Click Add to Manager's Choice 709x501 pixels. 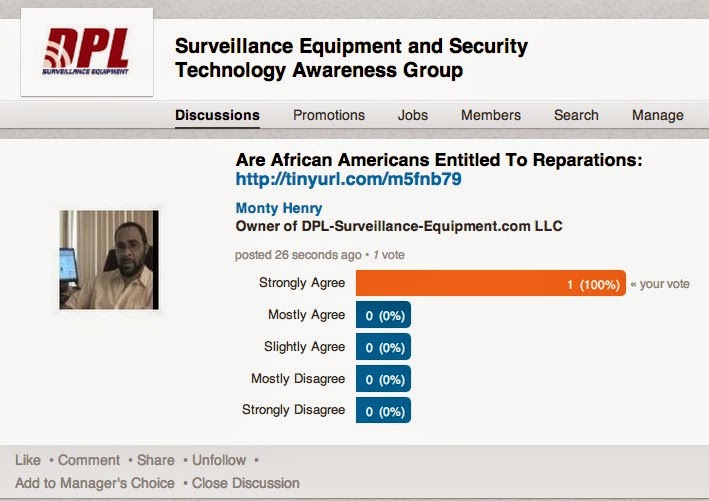pyautogui.click(x=95, y=483)
